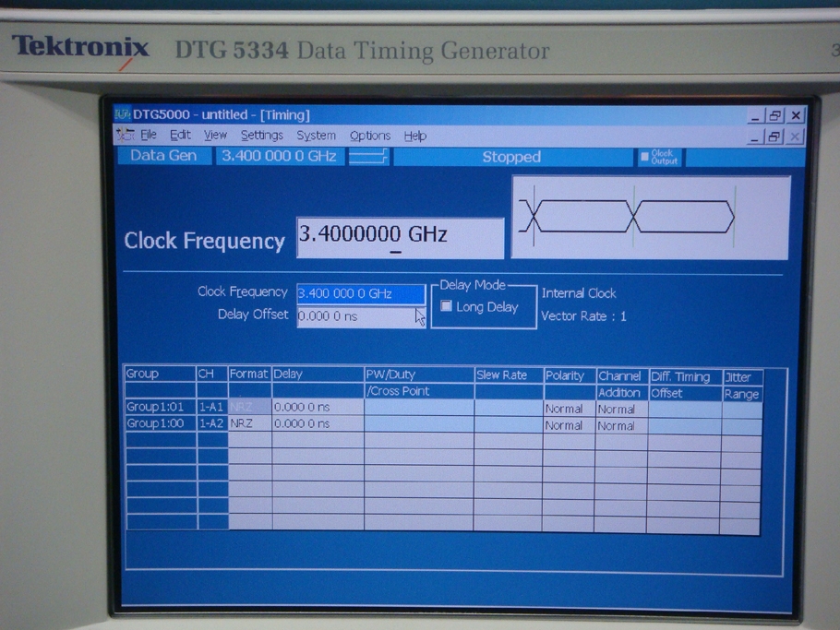The height and width of the screenshot is (630, 840).
Task: Click the Delay Offset input field
Action: point(361,316)
